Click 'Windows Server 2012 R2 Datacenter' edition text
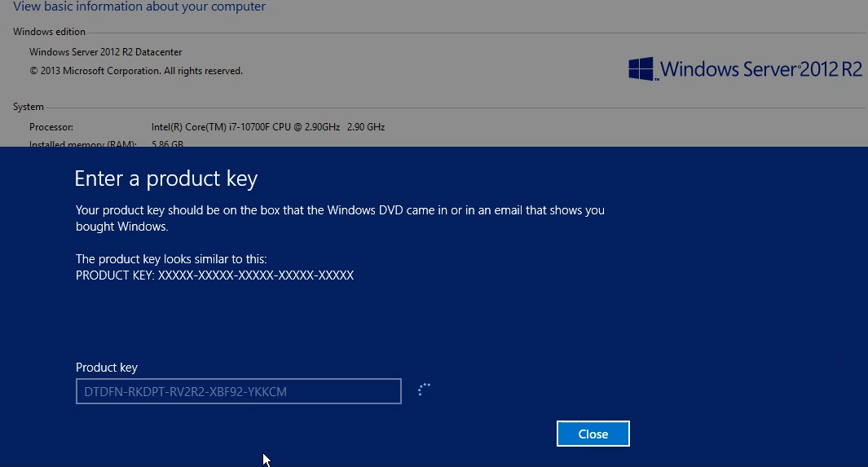This screenshot has width=868, height=467. coord(106,52)
